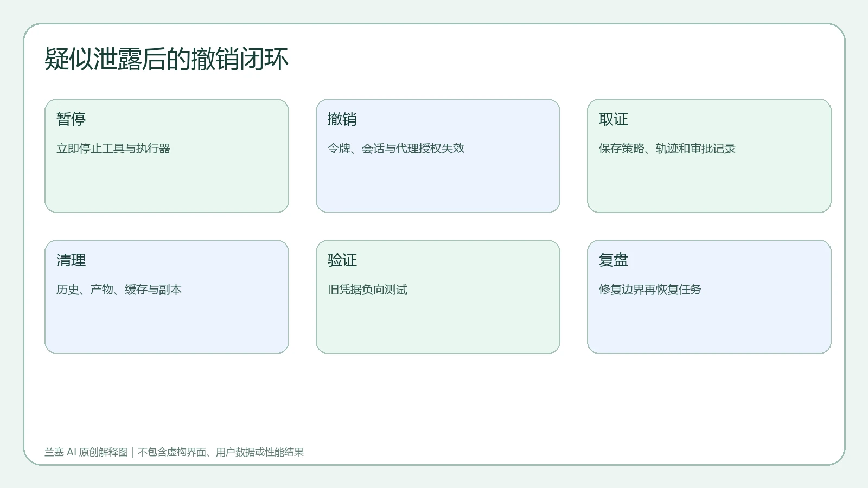868x488 pixels.
Task: Select the 撤销 card heading
Action: point(342,119)
